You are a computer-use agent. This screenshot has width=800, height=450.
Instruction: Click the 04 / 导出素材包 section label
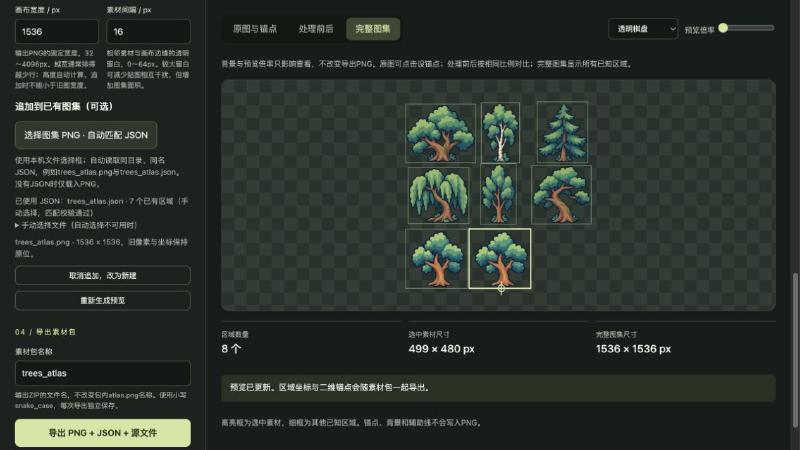[x=45, y=332]
